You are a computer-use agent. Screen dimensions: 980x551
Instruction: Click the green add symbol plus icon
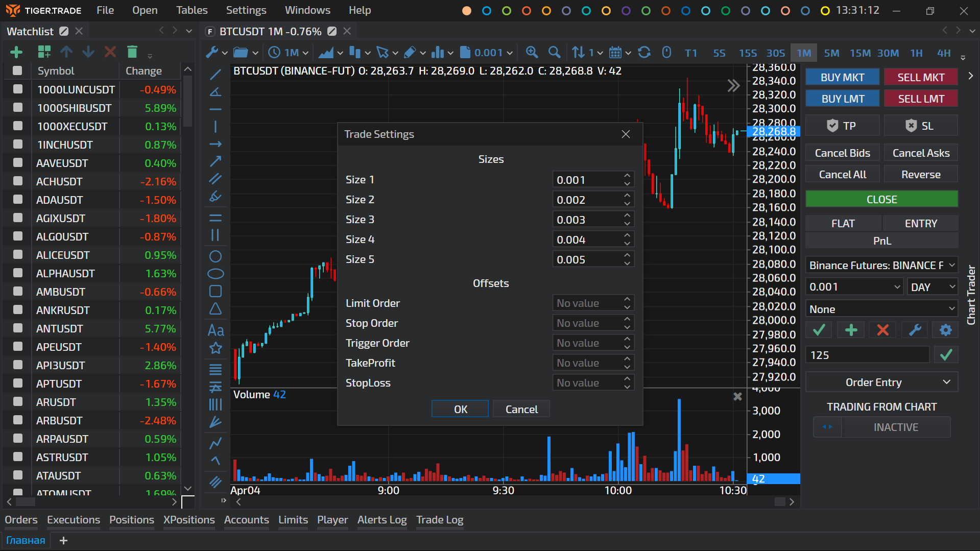point(16,52)
